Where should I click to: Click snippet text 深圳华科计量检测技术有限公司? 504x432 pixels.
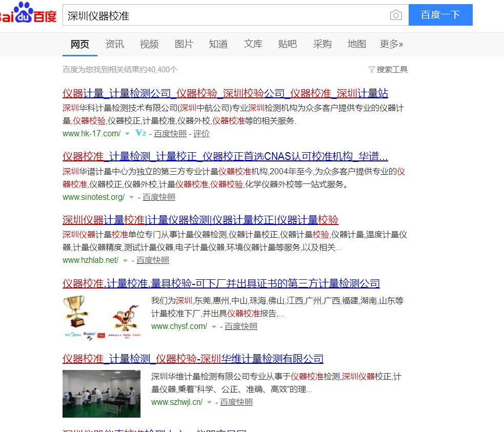[120, 108]
